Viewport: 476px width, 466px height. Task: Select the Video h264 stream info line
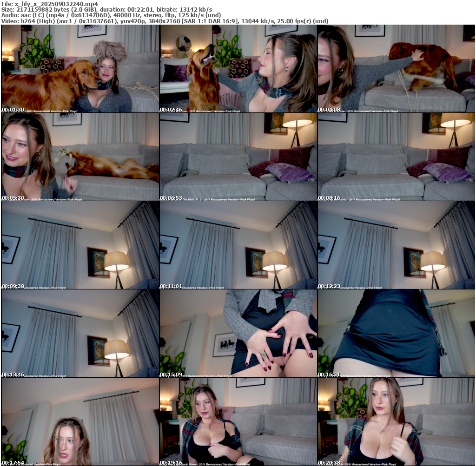(x=165, y=21)
